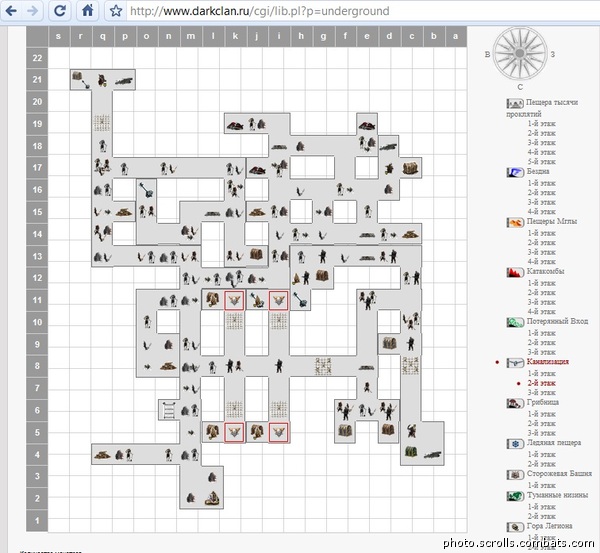The height and width of the screenshot is (553, 600).
Task: Click the Ледяная пещера snowflake icon
Action: 515,443
